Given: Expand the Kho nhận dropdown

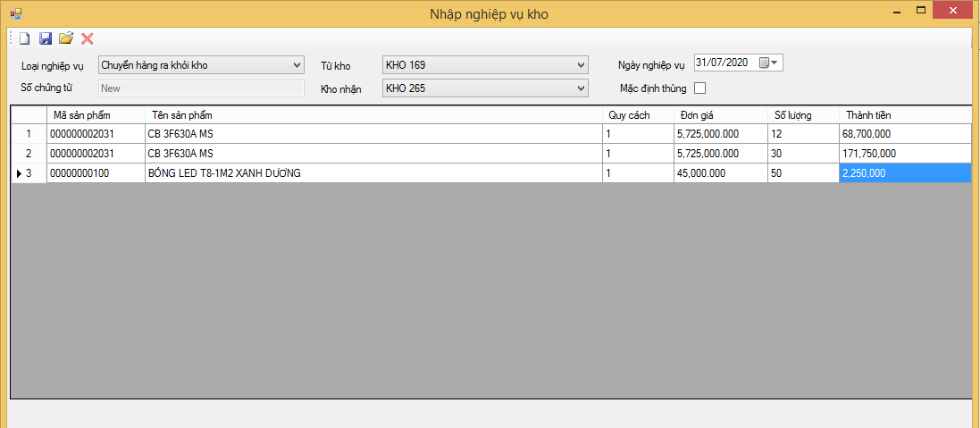Looking at the screenshot, I should tap(582, 88).
